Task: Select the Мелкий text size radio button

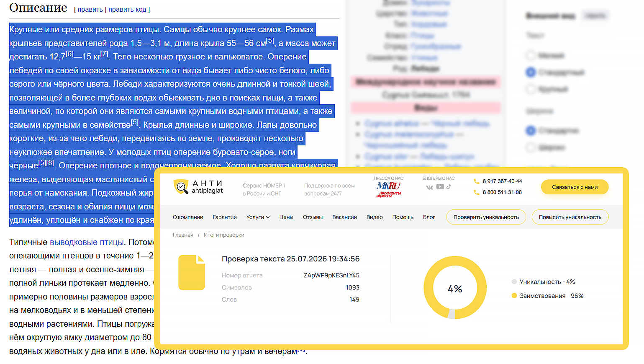Action: pos(531,55)
